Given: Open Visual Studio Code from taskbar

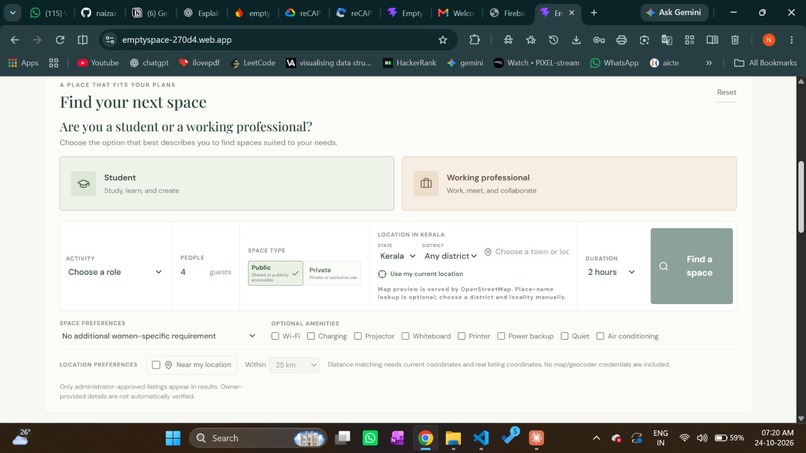Looking at the screenshot, I should tap(481, 438).
